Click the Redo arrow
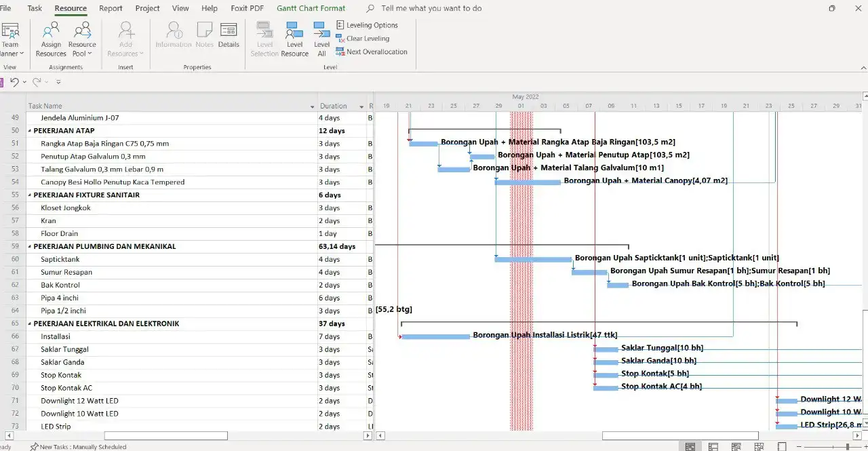 coord(37,82)
